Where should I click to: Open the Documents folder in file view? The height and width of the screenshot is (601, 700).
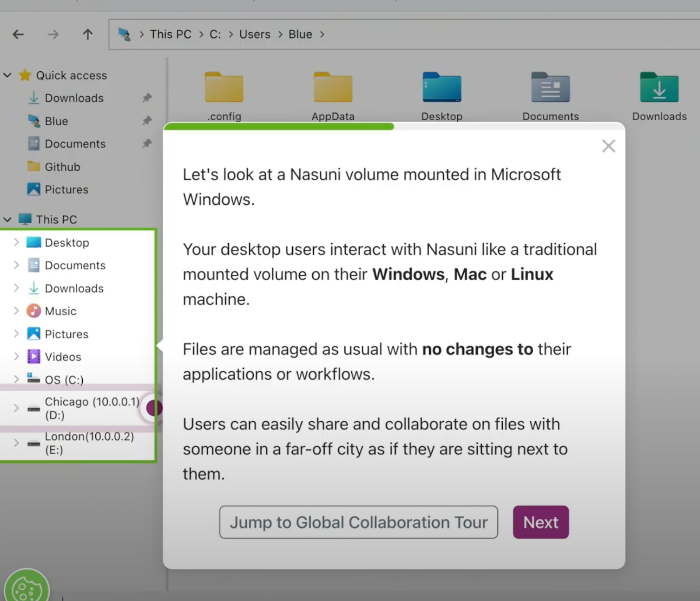[x=550, y=96]
